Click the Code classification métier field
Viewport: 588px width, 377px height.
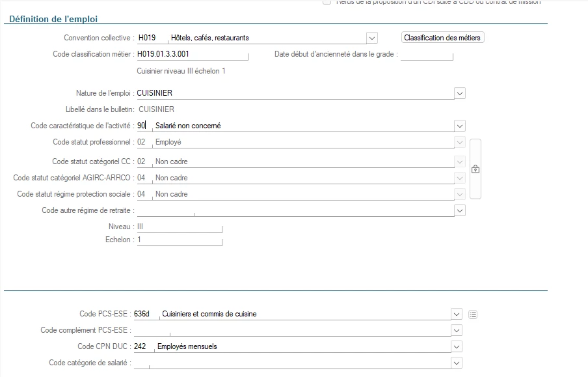coord(192,54)
